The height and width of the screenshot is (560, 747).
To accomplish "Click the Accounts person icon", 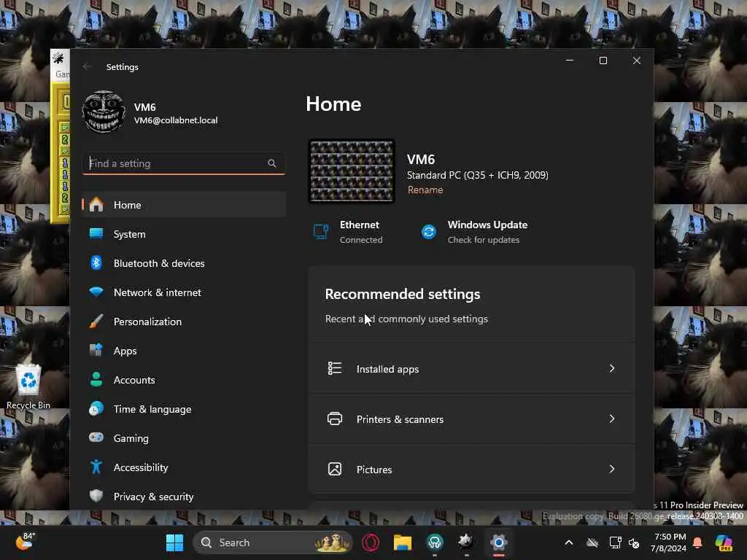I will point(96,379).
